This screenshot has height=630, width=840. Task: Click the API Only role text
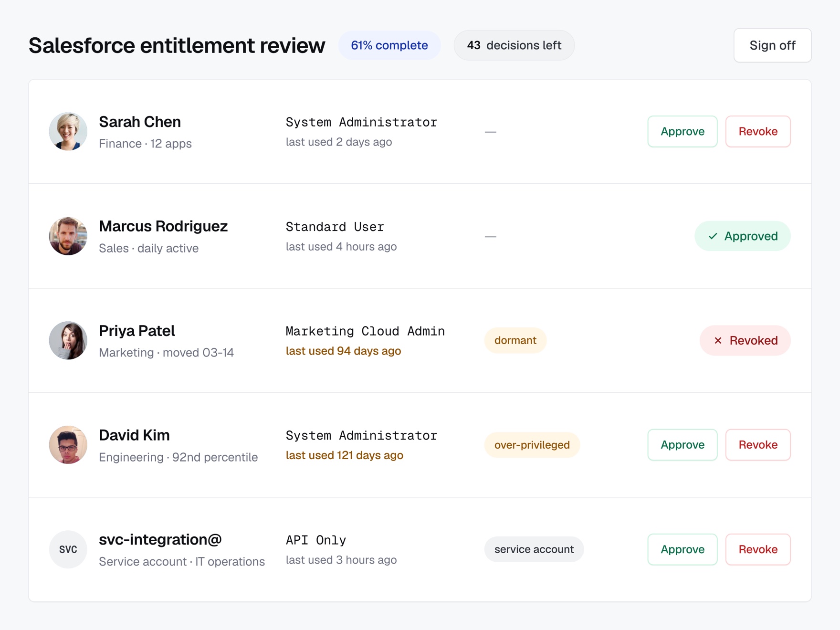coord(316,540)
